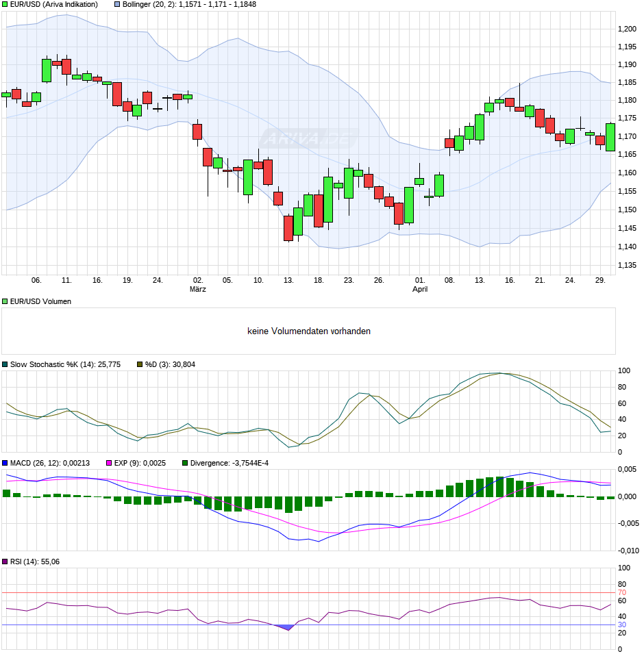Click the red 70 RSI threshold label
644x656 pixels.
pyautogui.click(x=622, y=593)
